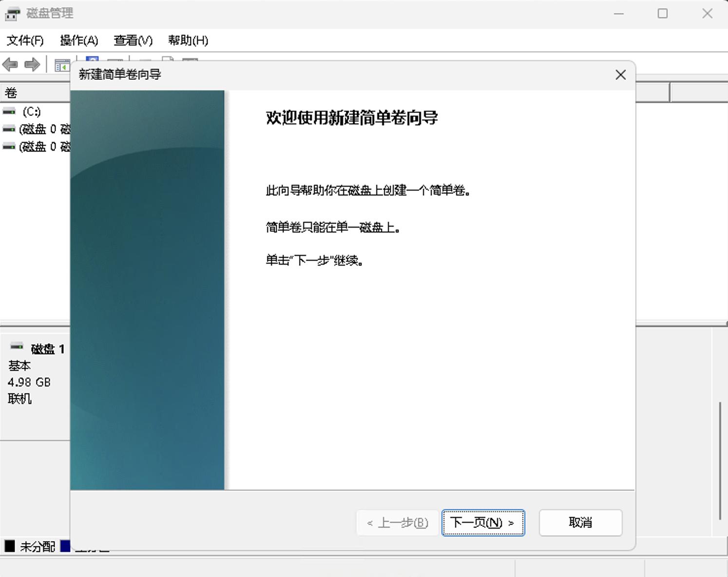Click the Back arrow toolbar icon

point(10,64)
